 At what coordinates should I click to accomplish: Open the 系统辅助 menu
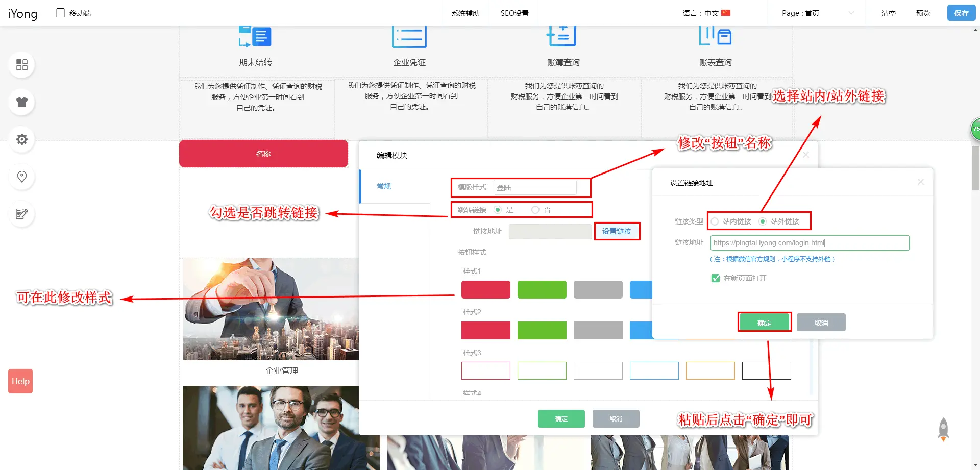pos(465,13)
